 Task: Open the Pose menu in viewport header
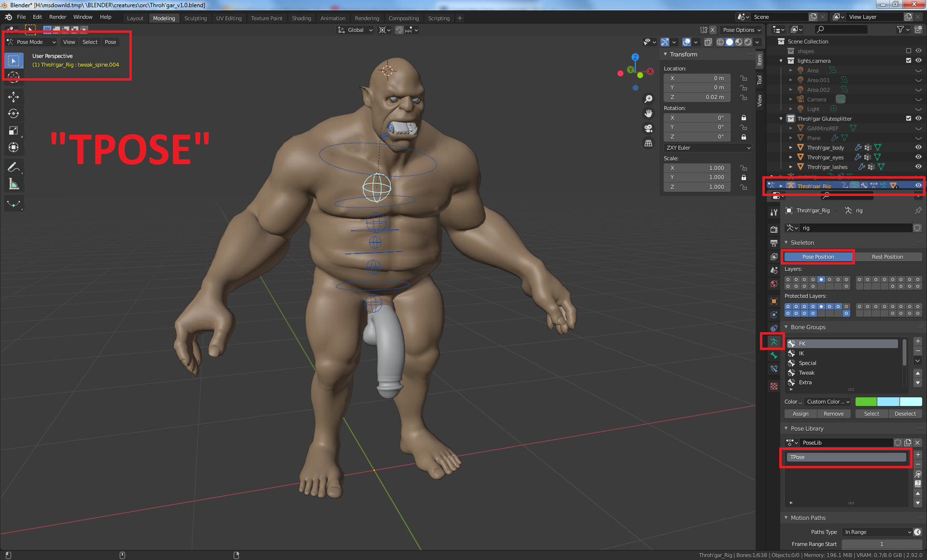110,42
